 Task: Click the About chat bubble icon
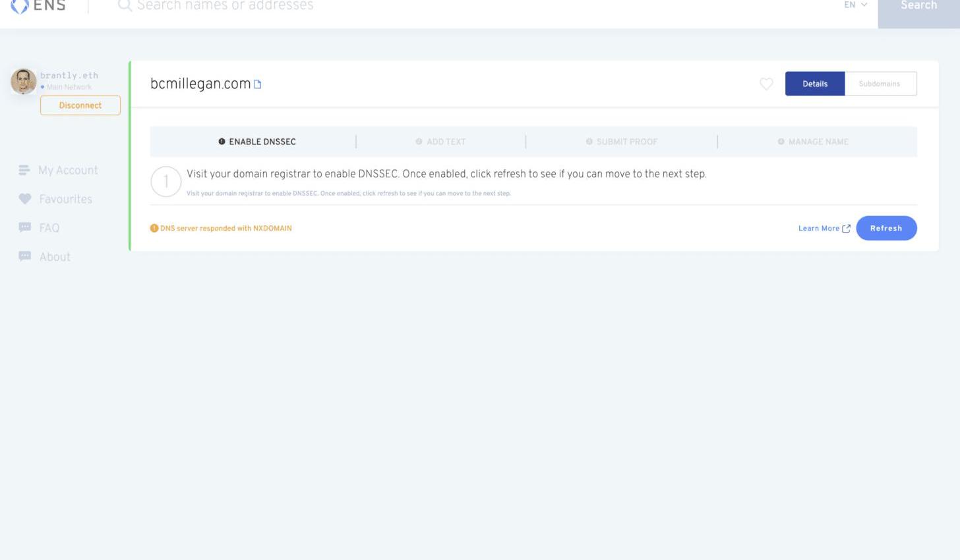click(25, 256)
